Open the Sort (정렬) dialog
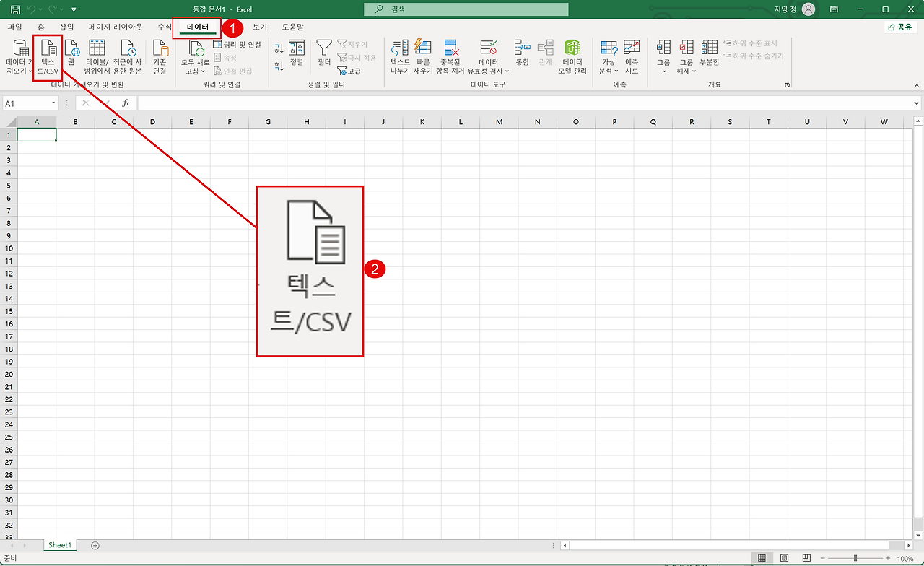The width and height of the screenshot is (924, 566). (297, 54)
